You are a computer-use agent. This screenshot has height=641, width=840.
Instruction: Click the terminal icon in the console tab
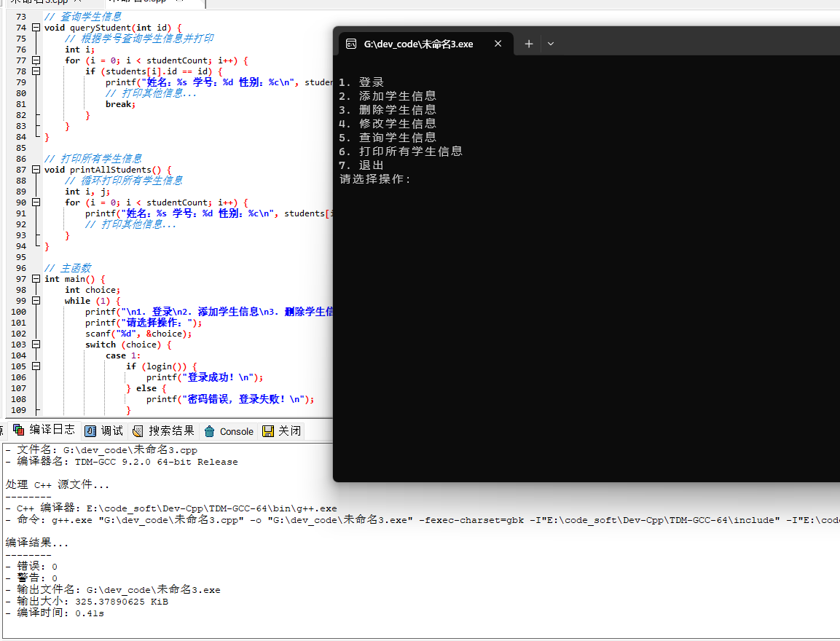click(x=351, y=44)
